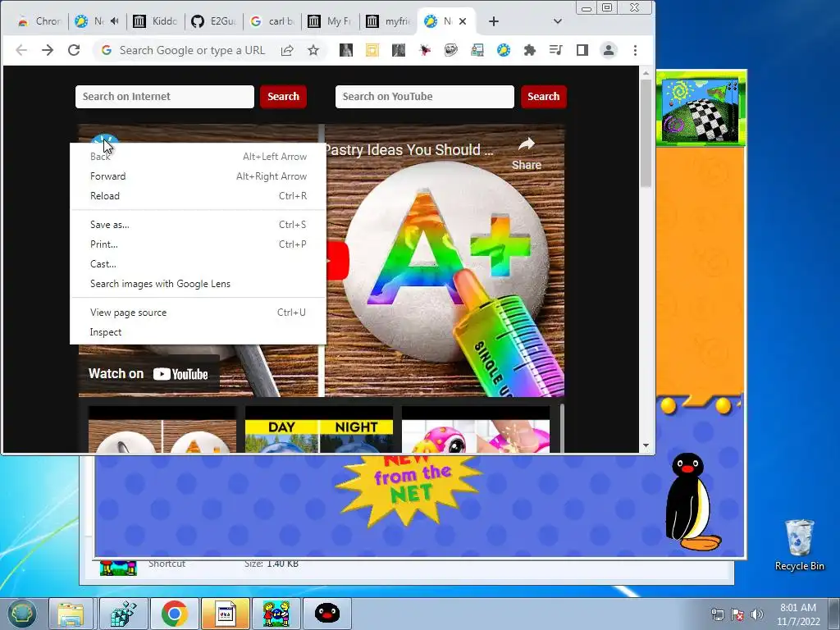Click the Share arrow on the video
The image size is (840, 630).
click(526, 153)
